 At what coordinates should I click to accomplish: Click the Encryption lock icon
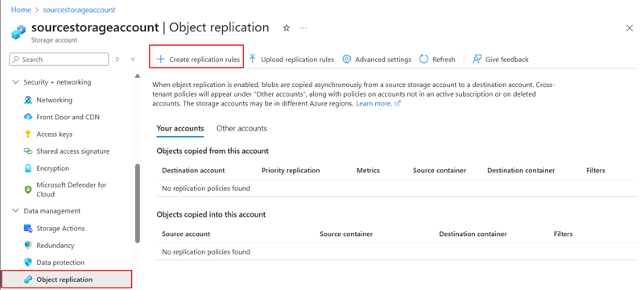(x=28, y=168)
